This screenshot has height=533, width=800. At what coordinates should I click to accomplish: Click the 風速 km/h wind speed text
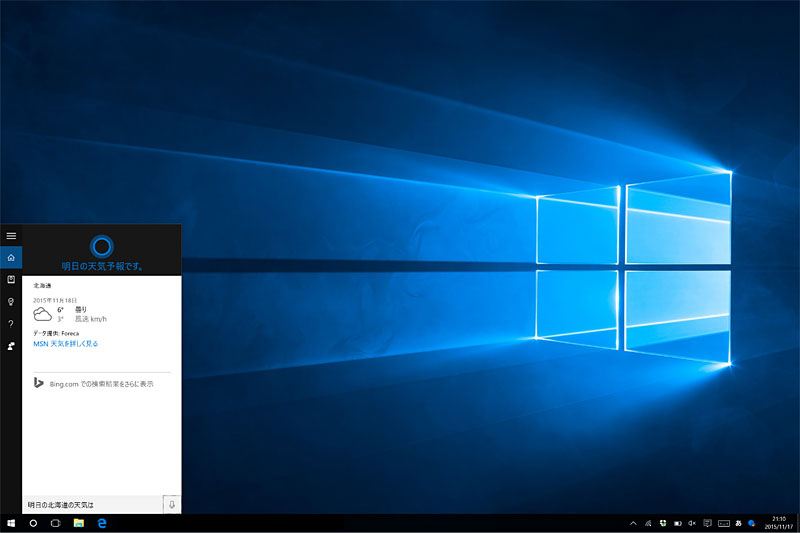coord(91,319)
